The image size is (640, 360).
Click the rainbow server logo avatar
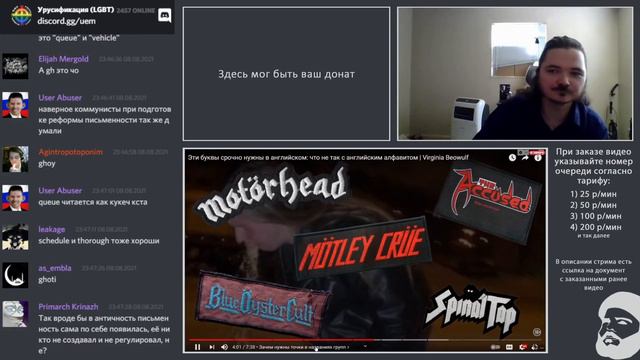21,16
